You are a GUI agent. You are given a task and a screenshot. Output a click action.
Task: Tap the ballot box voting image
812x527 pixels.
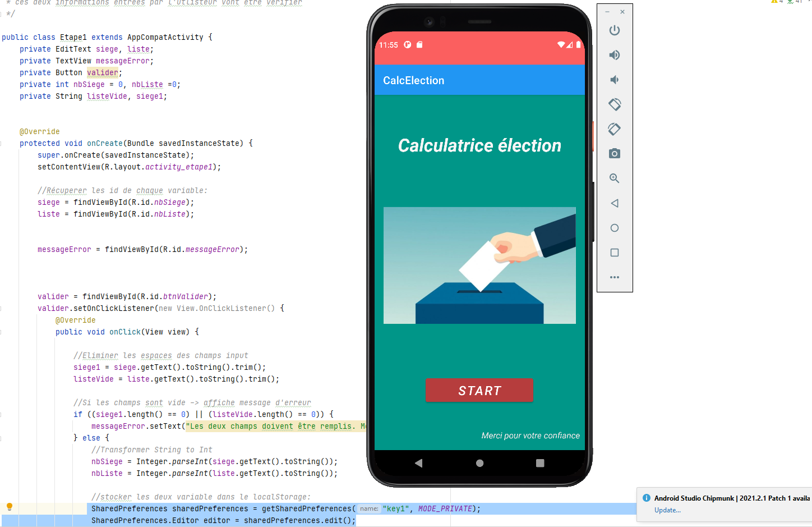(479, 265)
